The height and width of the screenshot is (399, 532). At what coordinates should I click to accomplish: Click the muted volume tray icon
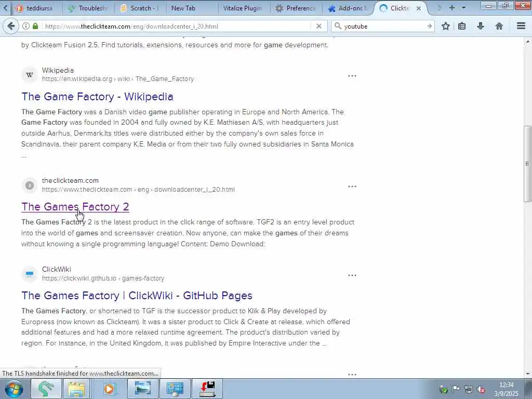coord(481,390)
